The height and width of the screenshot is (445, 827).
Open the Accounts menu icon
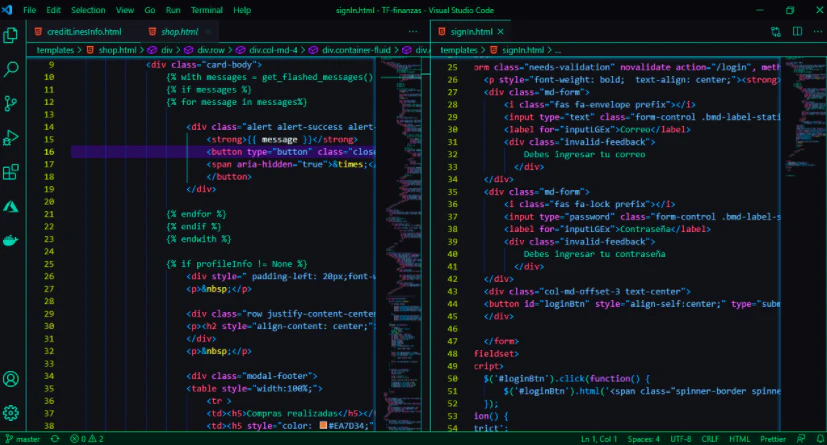11,379
